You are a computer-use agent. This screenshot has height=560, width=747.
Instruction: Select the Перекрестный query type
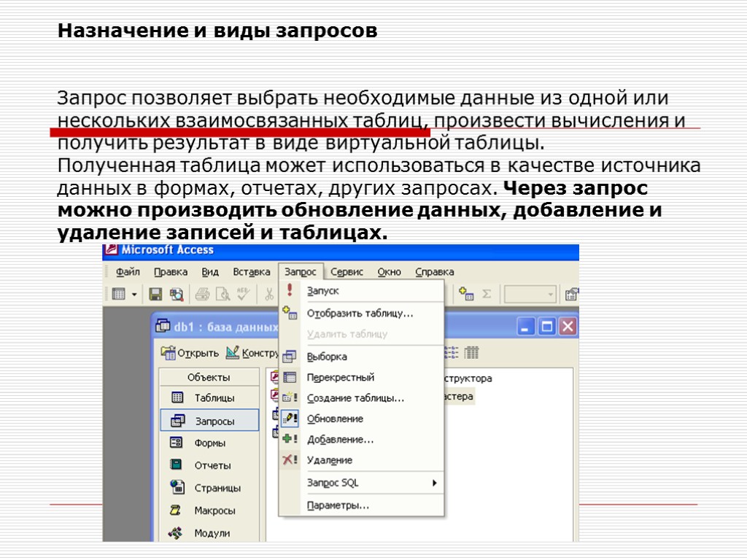362,377
